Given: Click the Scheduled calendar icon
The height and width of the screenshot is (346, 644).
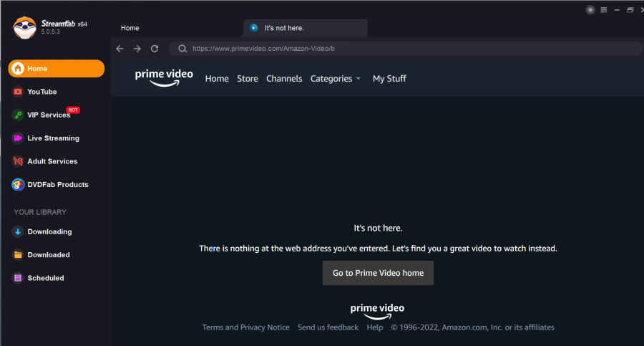Looking at the screenshot, I should (x=18, y=278).
